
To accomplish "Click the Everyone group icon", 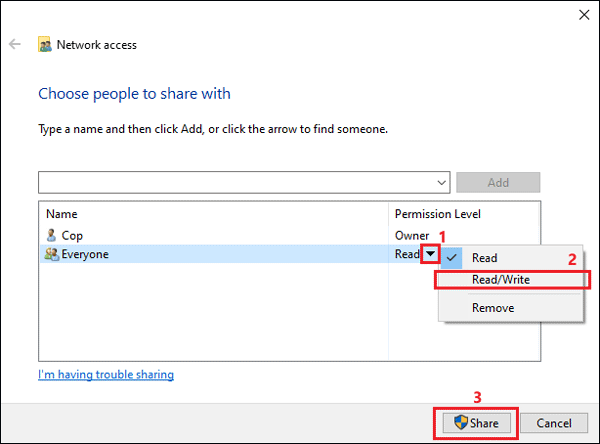I will [x=52, y=254].
